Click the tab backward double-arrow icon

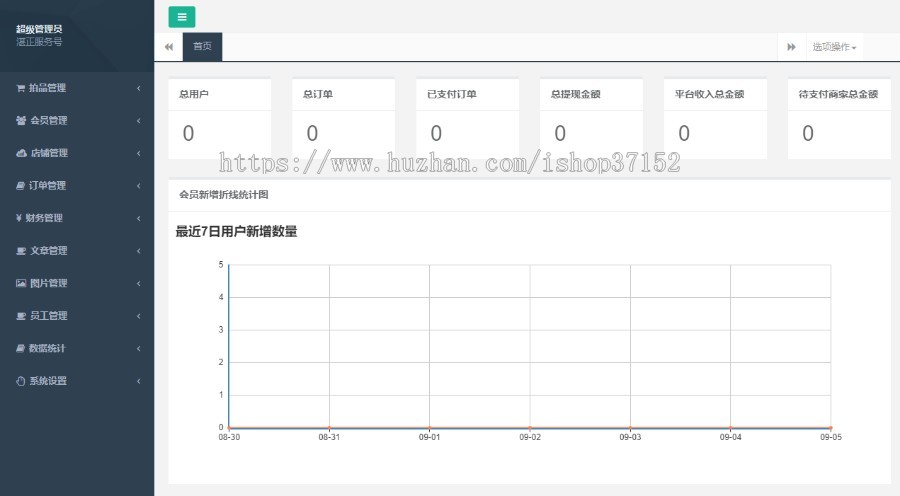pyautogui.click(x=169, y=46)
